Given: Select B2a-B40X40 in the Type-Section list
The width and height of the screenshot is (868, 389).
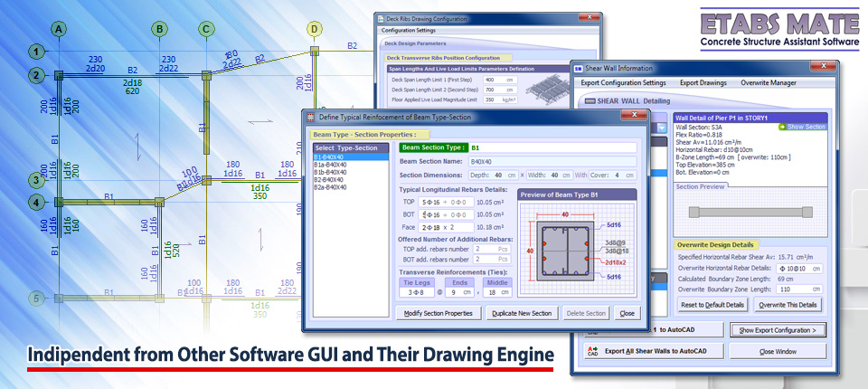Looking at the screenshot, I should (x=352, y=188).
